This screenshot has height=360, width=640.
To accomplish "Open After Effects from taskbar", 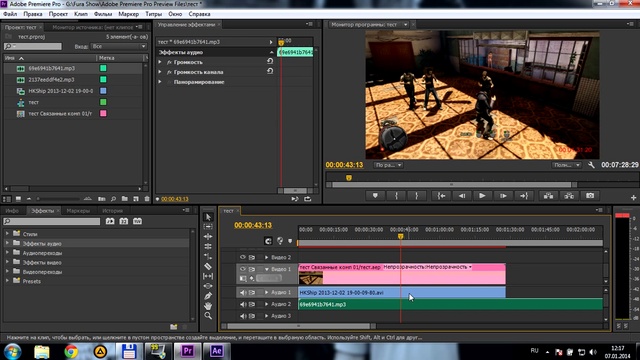I will coord(216,351).
